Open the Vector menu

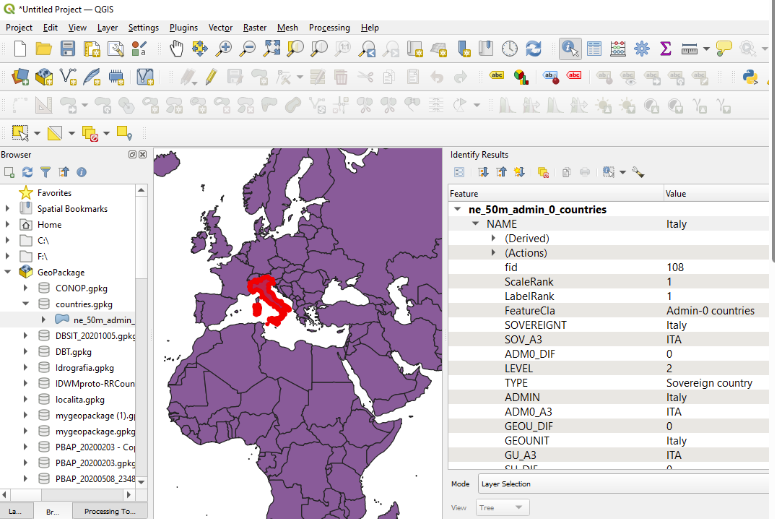220,28
